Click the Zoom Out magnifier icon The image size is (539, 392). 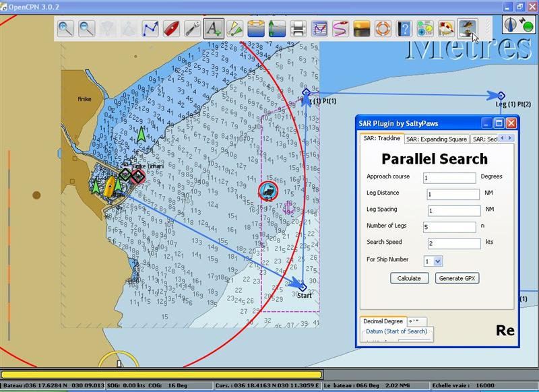point(86,28)
